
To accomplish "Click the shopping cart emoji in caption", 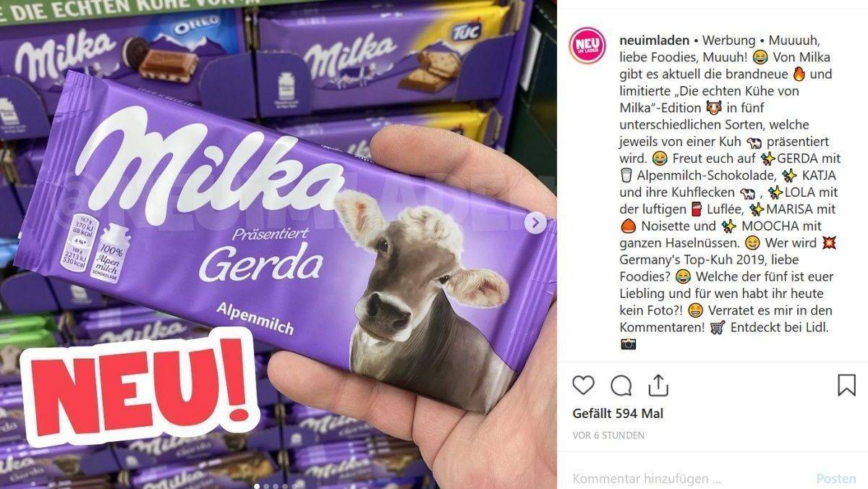I will [718, 328].
